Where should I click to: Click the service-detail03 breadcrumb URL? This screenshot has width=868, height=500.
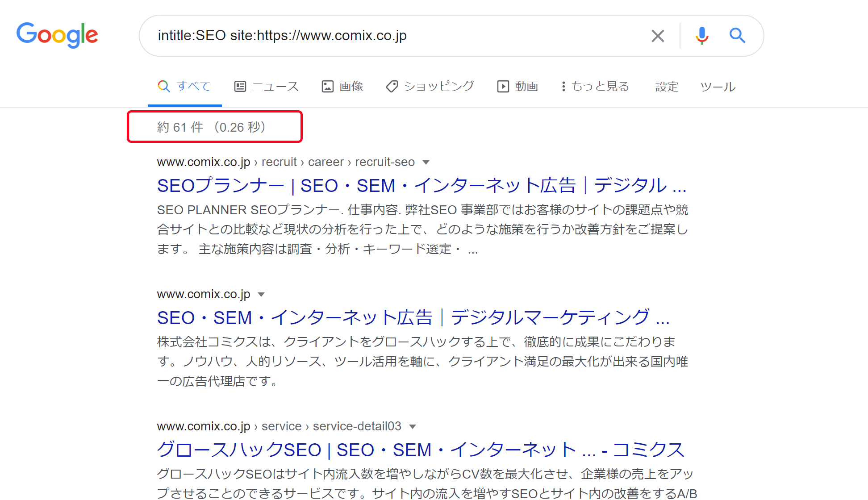click(279, 426)
